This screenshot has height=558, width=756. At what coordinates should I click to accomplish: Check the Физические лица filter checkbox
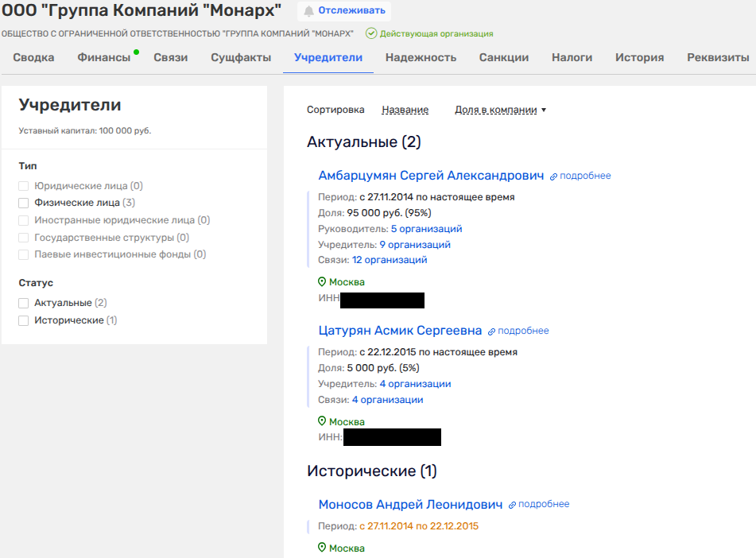pyautogui.click(x=24, y=203)
